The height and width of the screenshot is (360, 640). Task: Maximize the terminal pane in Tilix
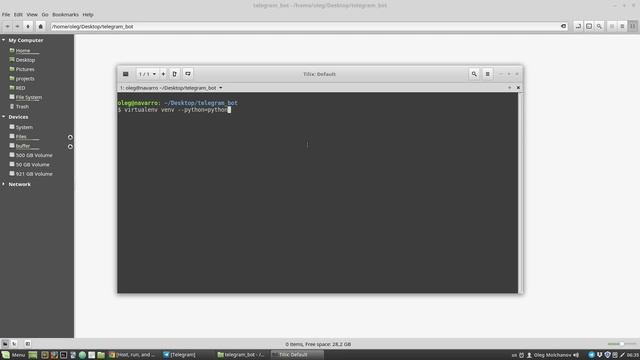[x=509, y=87]
